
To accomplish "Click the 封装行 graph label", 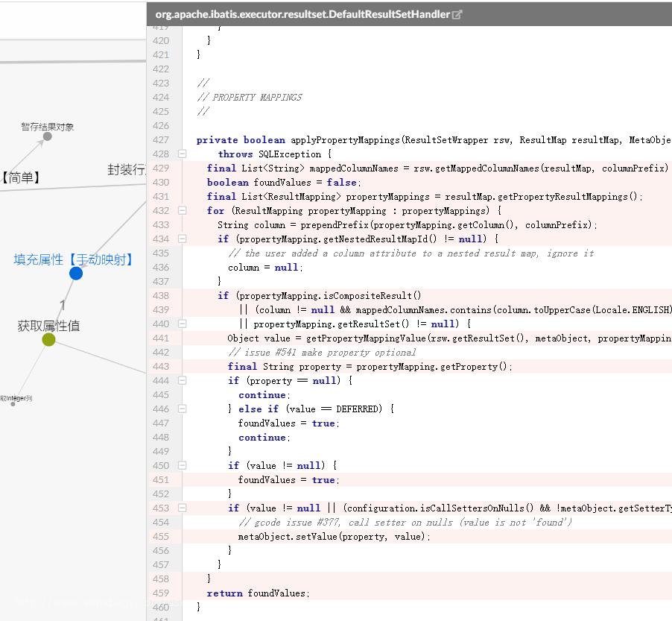I will [x=127, y=169].
